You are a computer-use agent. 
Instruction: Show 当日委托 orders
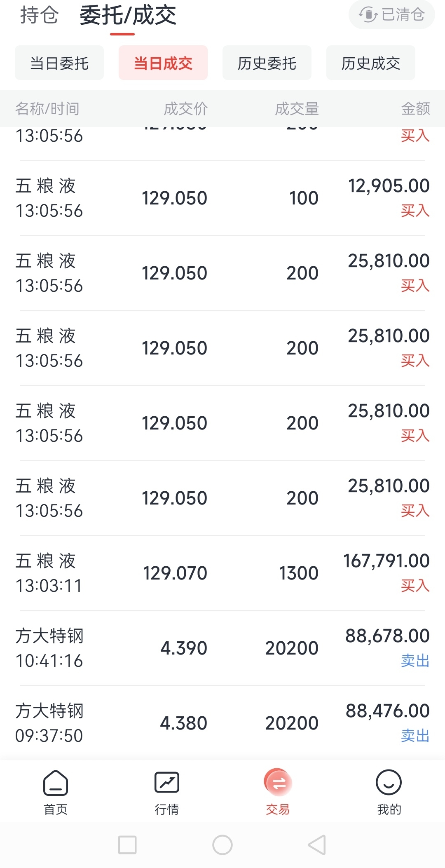tap(59, 63)
